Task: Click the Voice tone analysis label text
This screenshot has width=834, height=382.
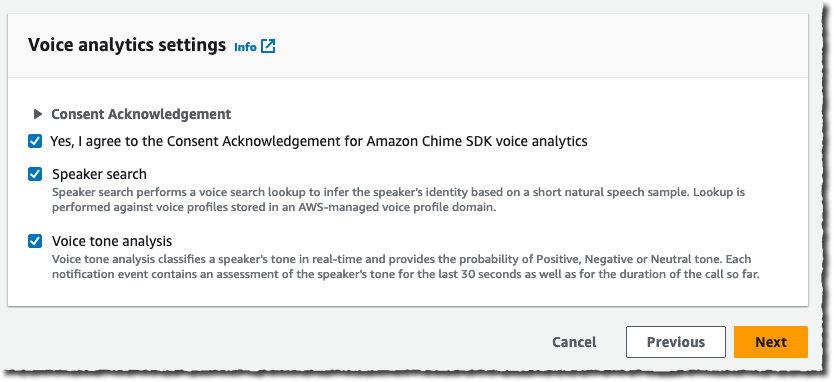Action: click(x=112, y=241)
